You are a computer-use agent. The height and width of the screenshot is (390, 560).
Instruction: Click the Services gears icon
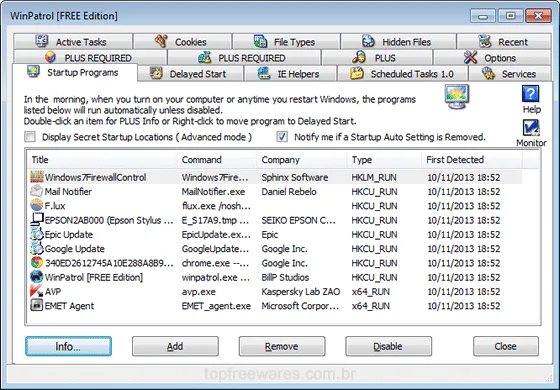(488, 73)
